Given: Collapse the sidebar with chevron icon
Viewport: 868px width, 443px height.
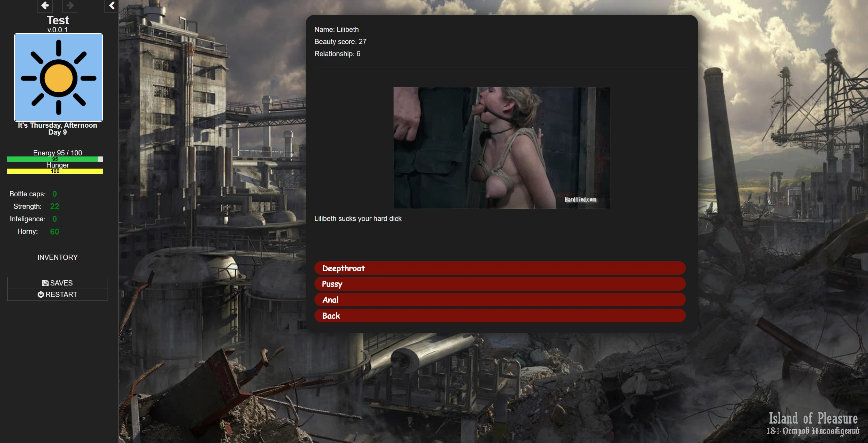Looking at the screenshot, I should 112,6.
